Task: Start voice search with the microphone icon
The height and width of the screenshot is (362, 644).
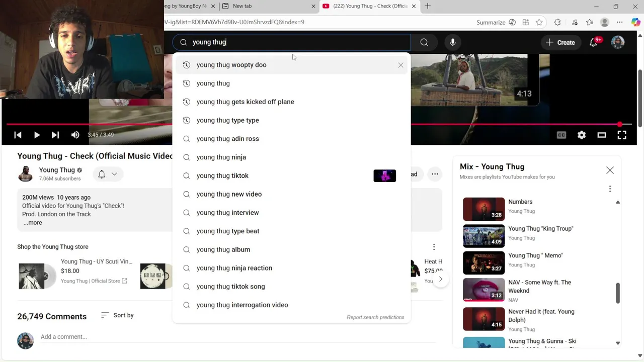Action: tap(453, 42)
